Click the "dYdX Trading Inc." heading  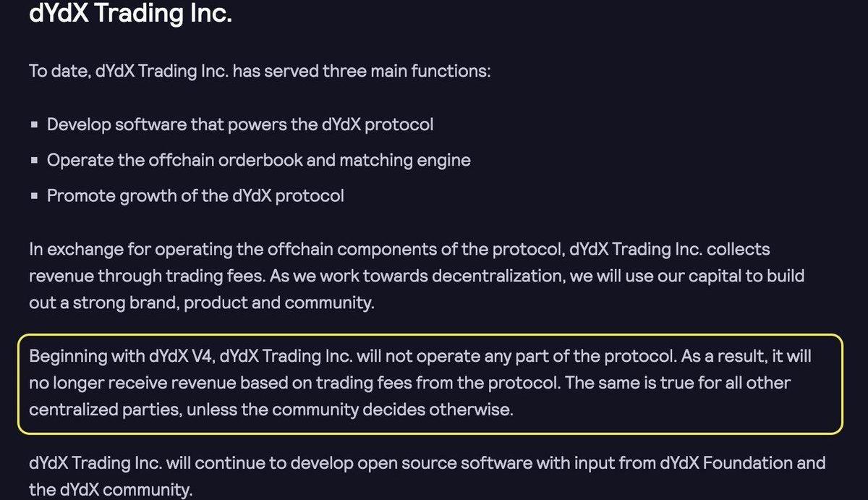click(x=130, y=14)
